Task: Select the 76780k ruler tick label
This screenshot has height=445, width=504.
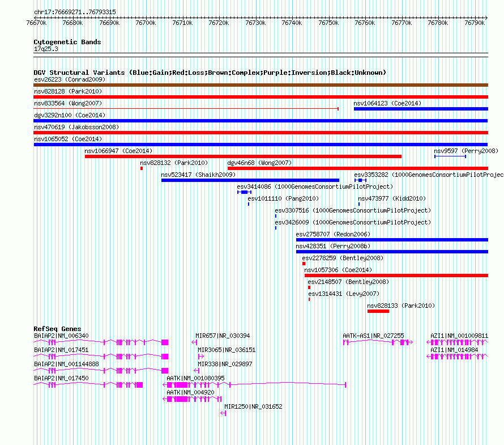Action: point(438,23)
